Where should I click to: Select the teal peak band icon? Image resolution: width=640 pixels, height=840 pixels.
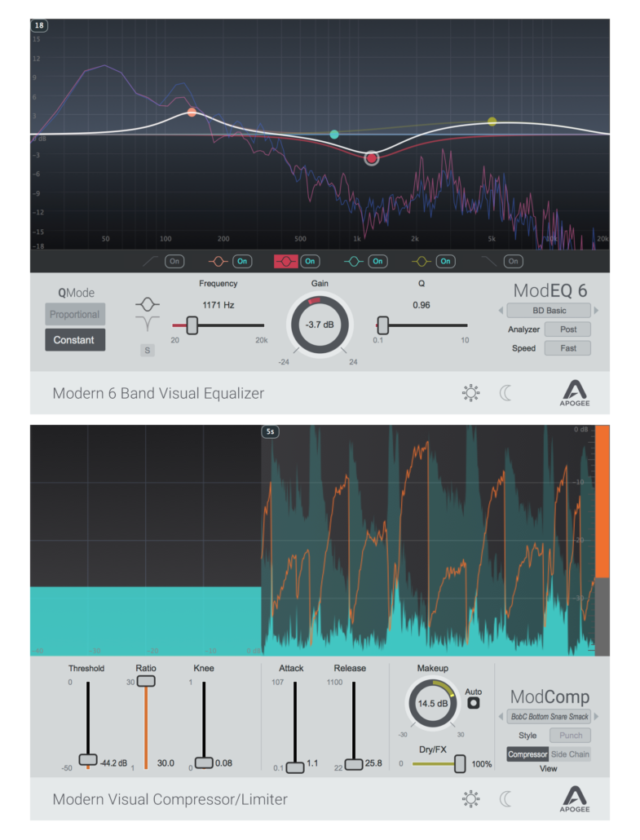click(354, 262)
